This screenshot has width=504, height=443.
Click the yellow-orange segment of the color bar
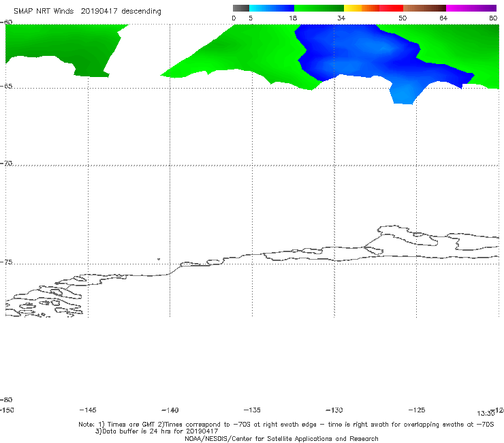[362, 8]
